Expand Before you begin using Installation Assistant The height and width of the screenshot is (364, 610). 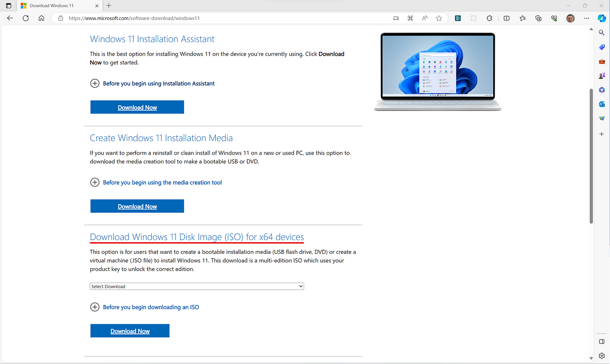(152, 83)
